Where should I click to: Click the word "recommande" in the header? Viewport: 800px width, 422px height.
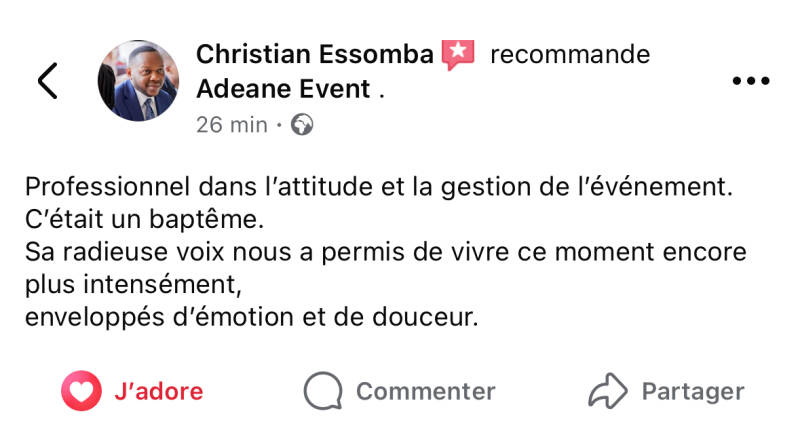coord(570,54)
